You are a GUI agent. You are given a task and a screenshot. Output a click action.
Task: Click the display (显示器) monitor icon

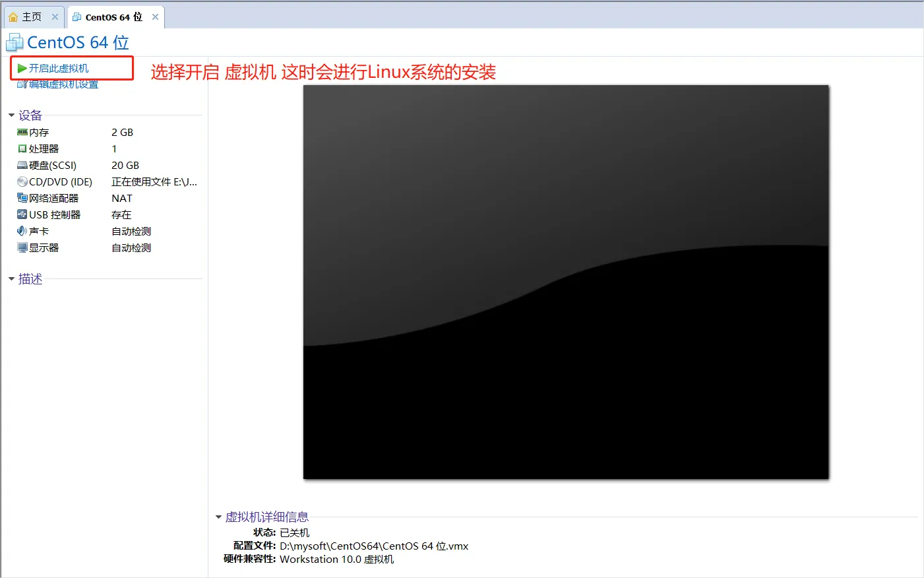22,247
